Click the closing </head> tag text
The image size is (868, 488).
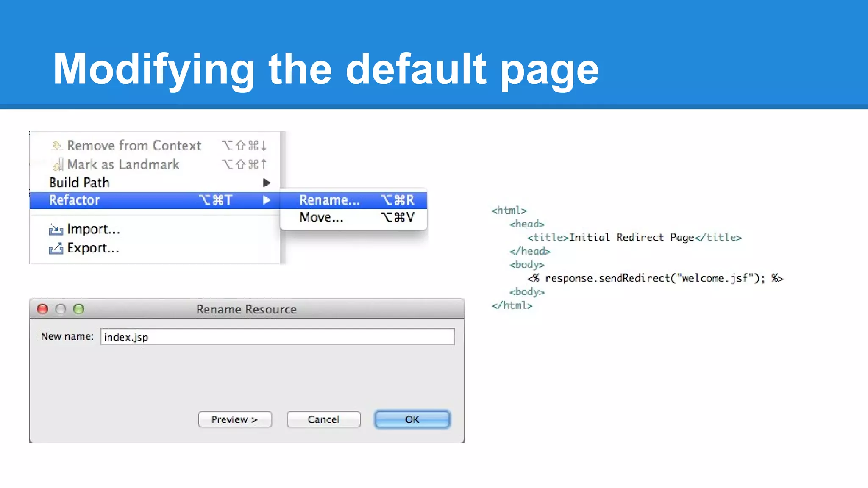(x=530, y=251)
